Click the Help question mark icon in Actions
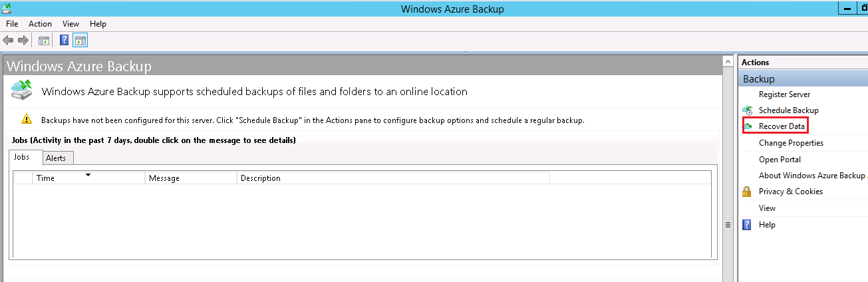This screenshot has width=868, height=282. (x=747, y=225)
